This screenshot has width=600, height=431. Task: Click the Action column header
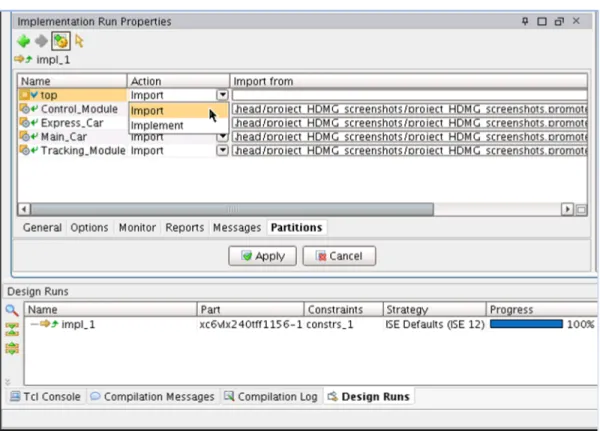(178, 81)
